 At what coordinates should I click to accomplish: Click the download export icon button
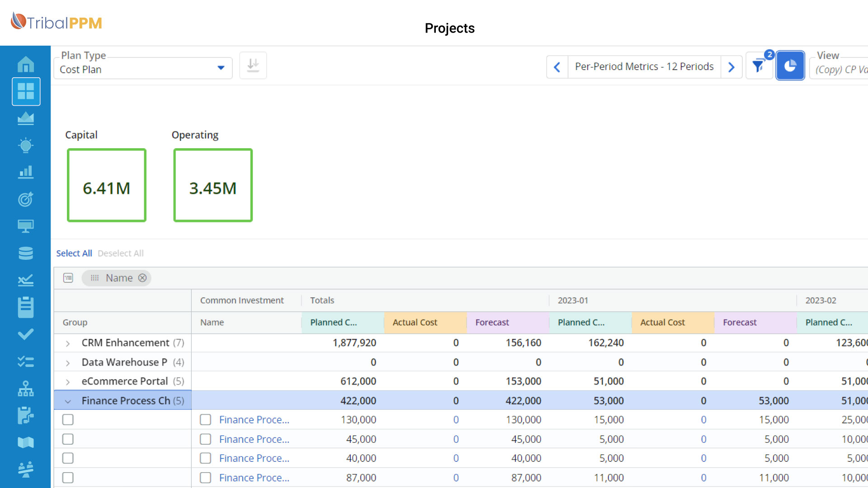(x=253, y=66)
